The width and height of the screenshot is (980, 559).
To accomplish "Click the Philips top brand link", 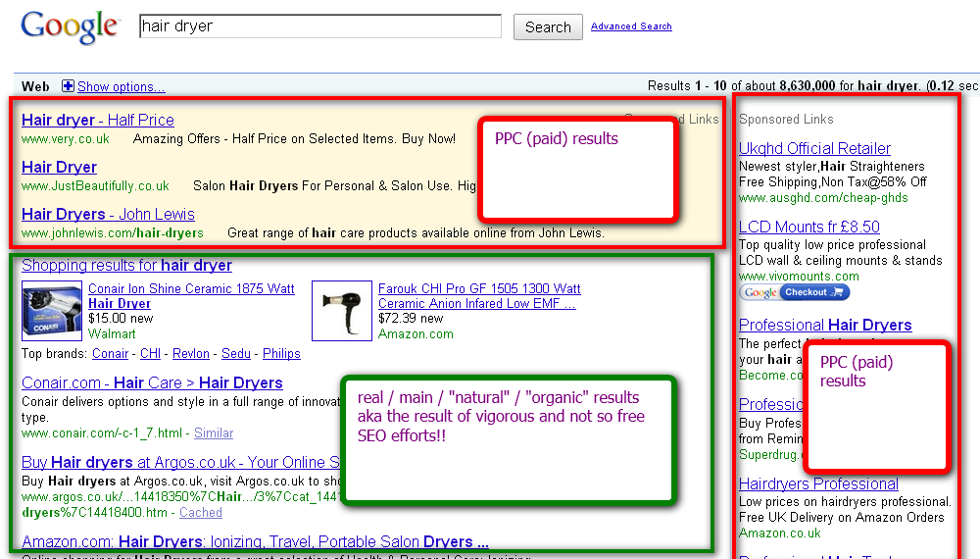I will pyautogui.click(x=281, y=354).
